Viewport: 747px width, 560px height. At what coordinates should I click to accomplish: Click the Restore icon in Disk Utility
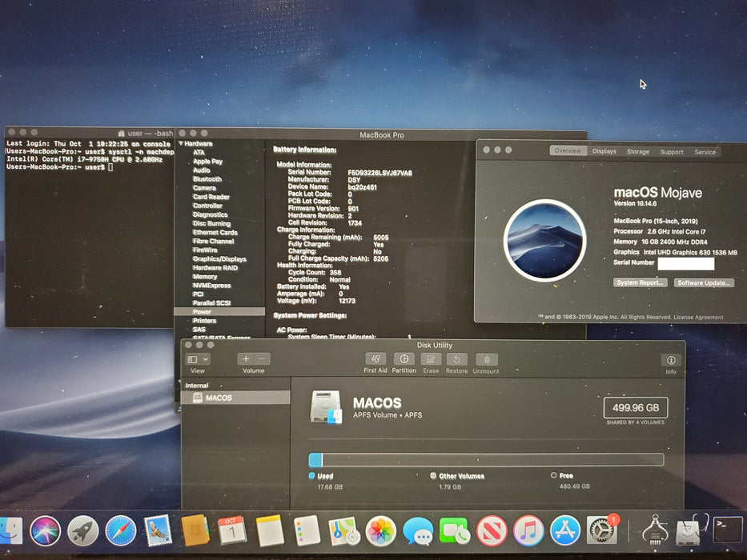coord(457,359)
